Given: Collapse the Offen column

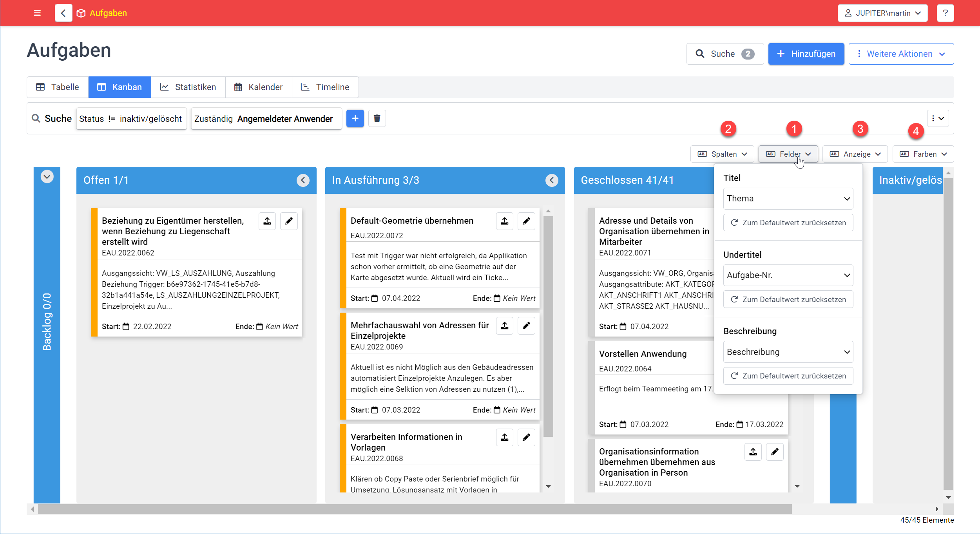Looking at the screenshot, I should coord(303,180).
